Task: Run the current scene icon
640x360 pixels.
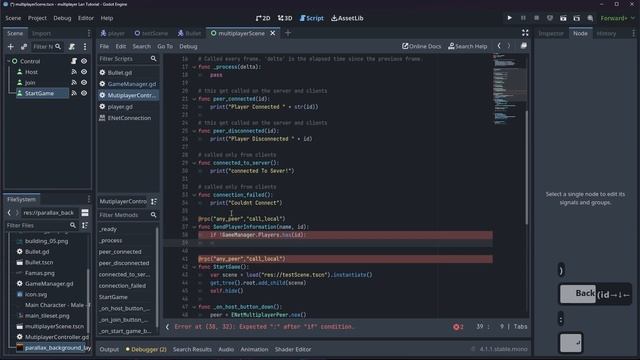Action: [563, 18]
